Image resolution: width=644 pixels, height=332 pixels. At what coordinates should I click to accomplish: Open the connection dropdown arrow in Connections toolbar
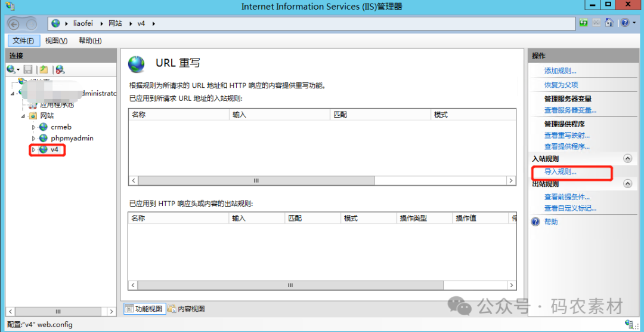click(18, 70)
